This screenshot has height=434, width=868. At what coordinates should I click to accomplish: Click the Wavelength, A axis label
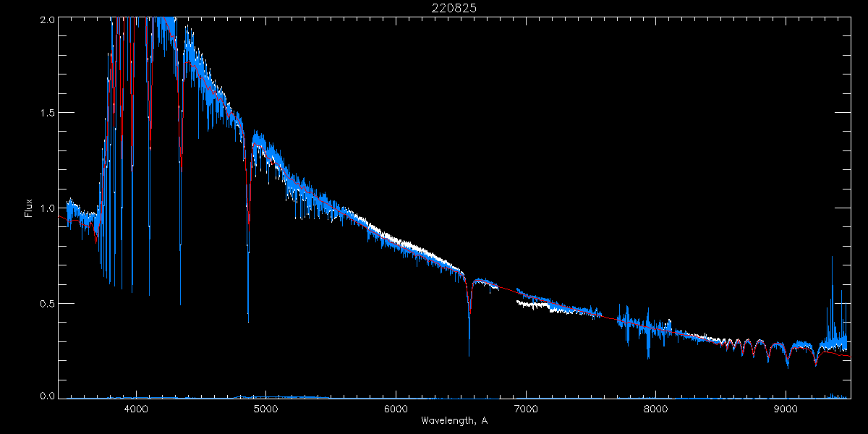pos(454,420)
